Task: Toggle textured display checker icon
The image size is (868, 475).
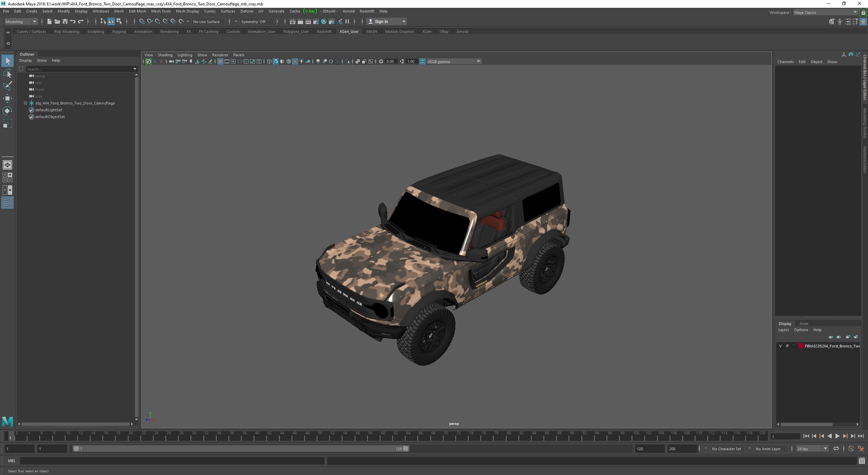Action: click(295, 61)
